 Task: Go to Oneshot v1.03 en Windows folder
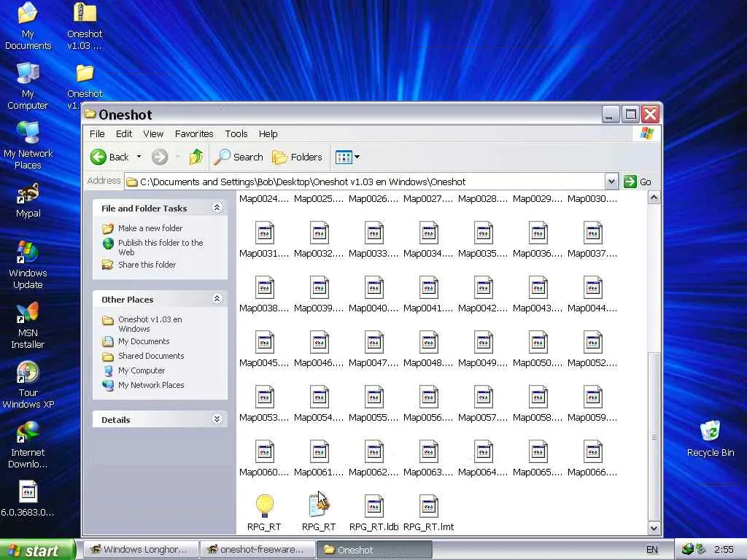pyautogui.click(x=150, y=324)
